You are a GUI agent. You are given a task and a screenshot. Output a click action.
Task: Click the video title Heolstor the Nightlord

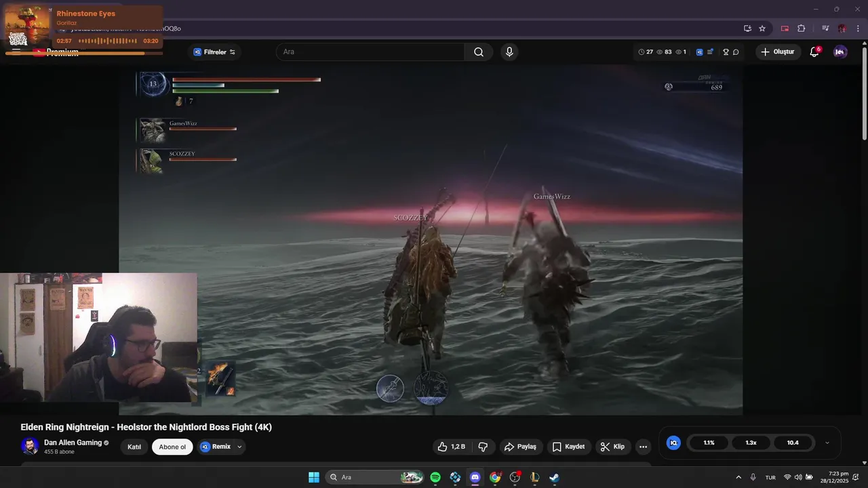(146, 427)
